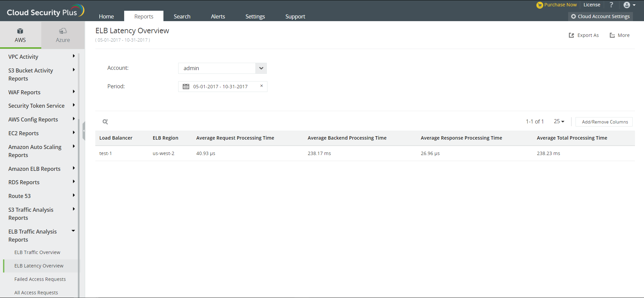Open the help question mark icon
This screenshot has height=298, width=644.
point(611,5)
